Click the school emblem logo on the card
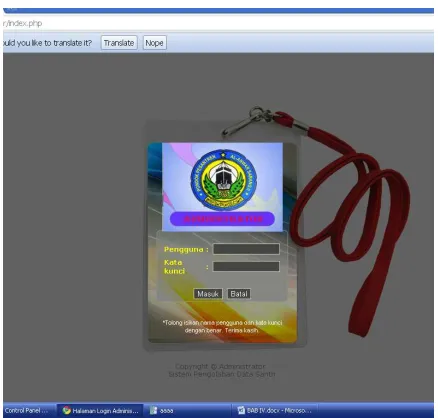The width and height of the screenshot is (438, 418). 223,180
